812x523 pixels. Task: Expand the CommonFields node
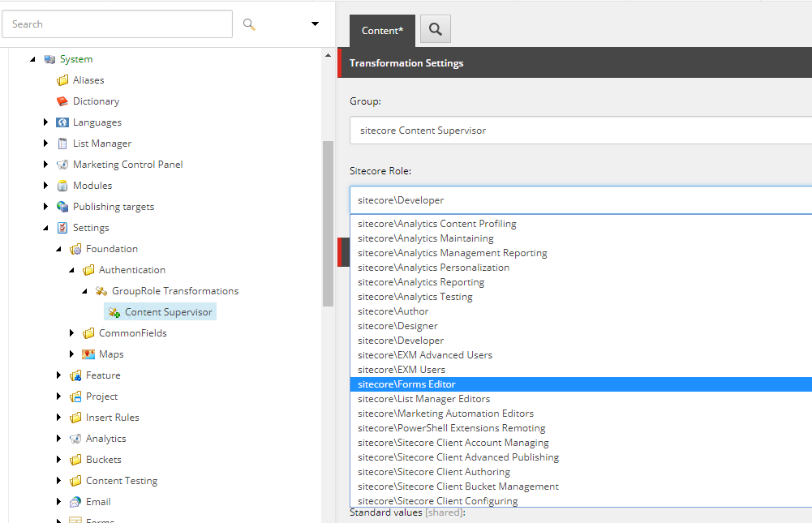(x=71, y=333)
